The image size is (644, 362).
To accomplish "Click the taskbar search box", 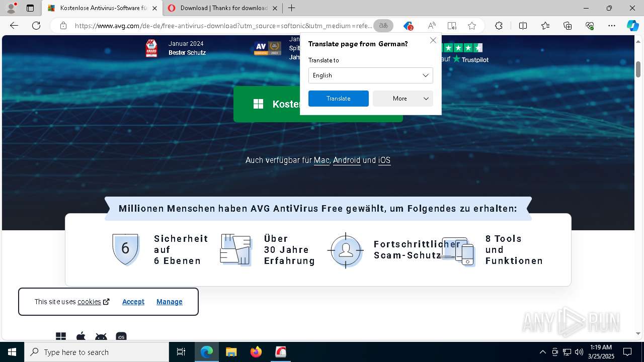I will click(97, 352).
